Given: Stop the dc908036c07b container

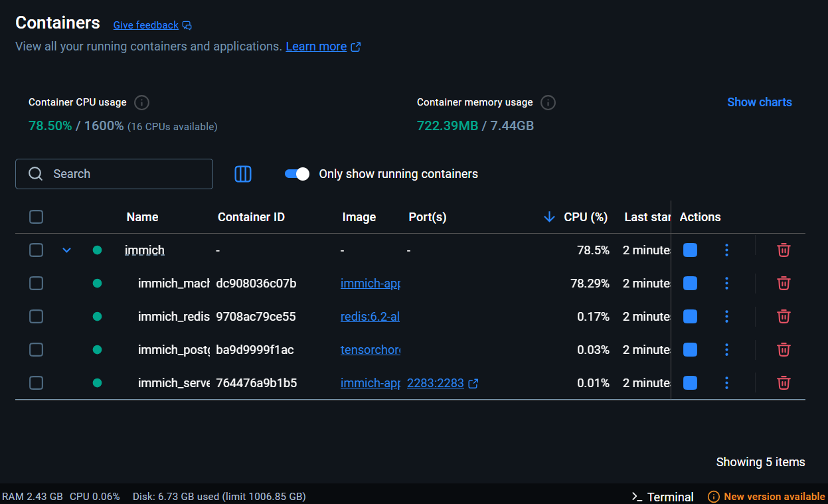Looking at the screenshot, I should pos(690,284).
